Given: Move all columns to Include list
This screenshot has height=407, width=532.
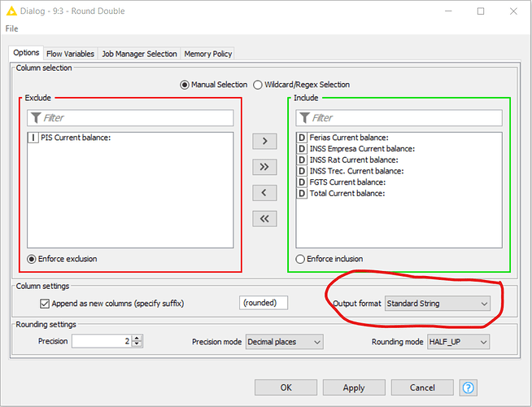Looking at the screenshot, I should (264, 167).
